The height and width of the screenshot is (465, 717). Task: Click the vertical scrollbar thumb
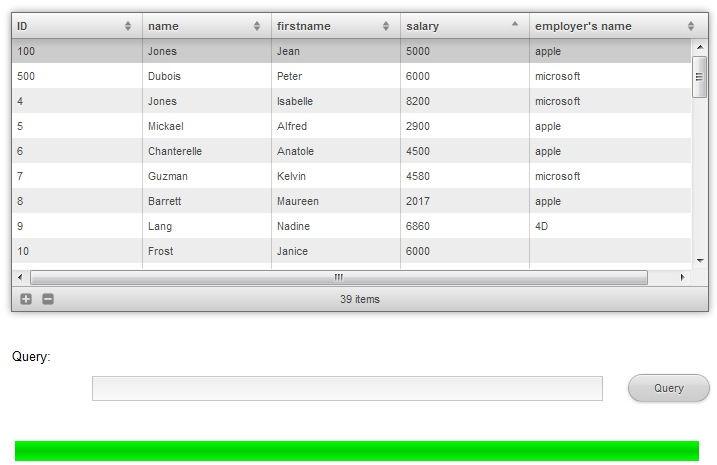click(x=699, y=77)
